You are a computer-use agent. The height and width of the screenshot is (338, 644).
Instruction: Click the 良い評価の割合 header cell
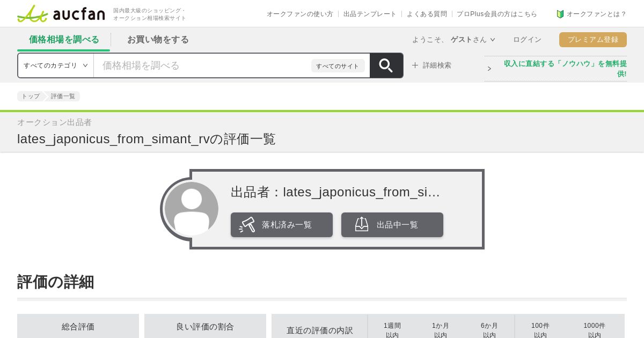205,326
